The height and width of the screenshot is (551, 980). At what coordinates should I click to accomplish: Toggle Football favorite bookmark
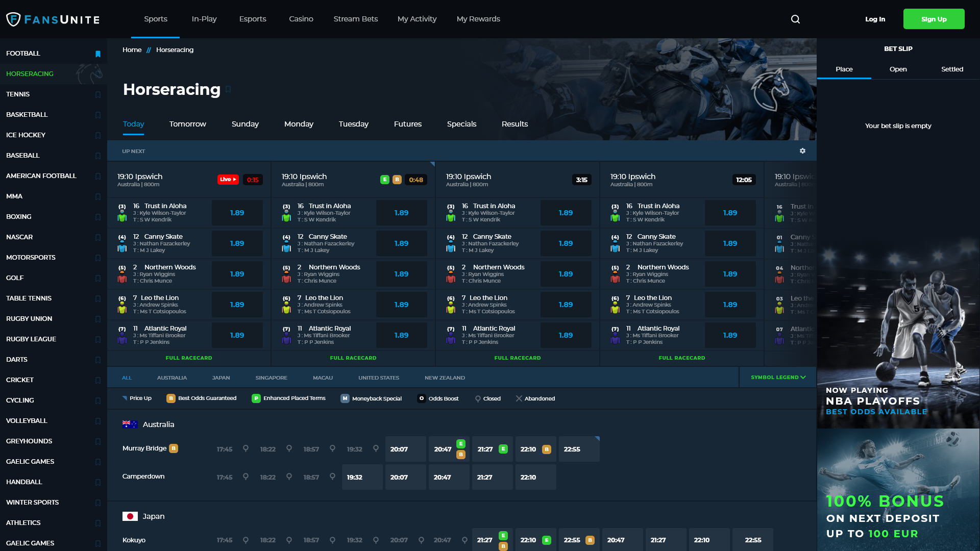98,54
